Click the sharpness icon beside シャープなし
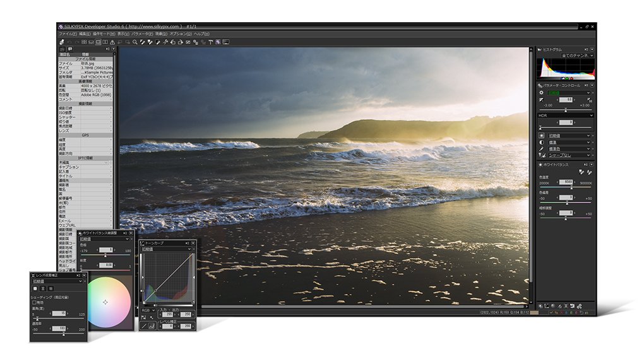 pos(542,155)
